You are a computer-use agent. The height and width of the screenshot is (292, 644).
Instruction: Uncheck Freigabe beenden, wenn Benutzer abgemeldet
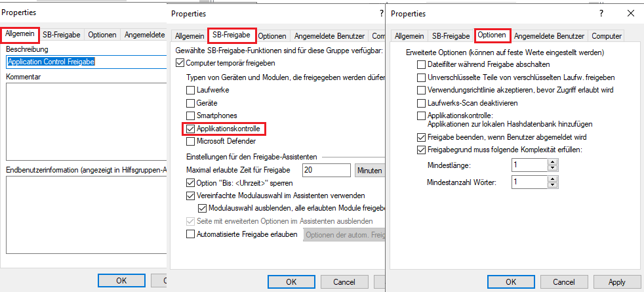coord(421,137)
